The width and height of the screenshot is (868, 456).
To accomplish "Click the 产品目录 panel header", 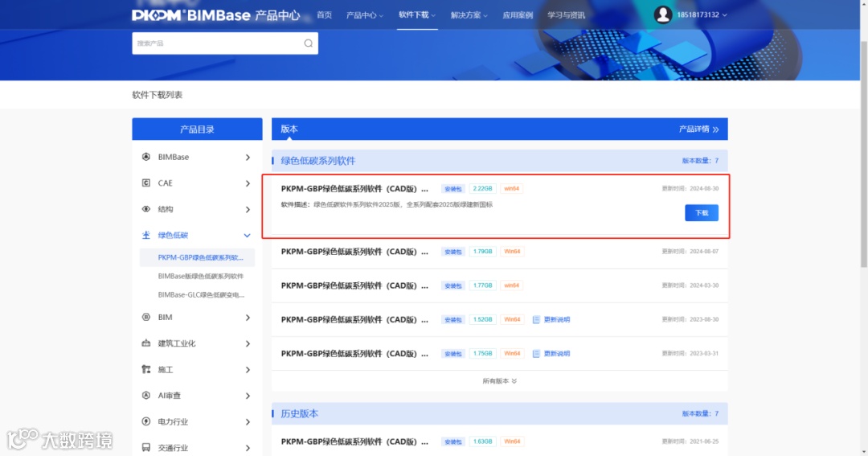I will (197, 129).
